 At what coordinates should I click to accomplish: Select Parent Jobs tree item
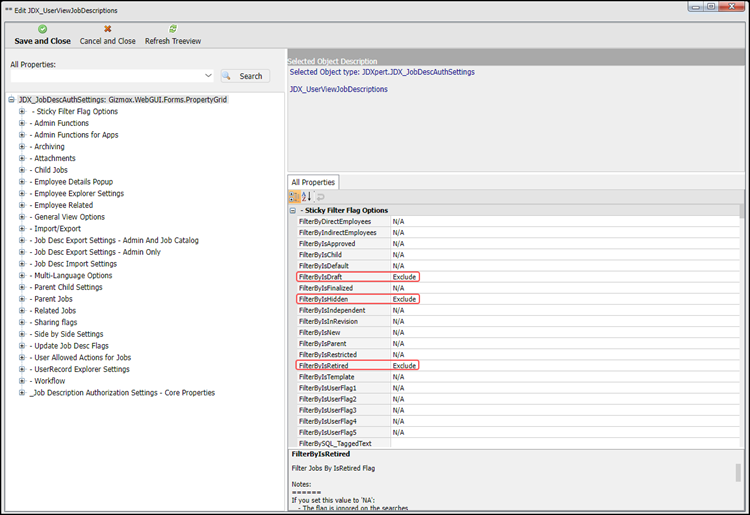(53, 299)
